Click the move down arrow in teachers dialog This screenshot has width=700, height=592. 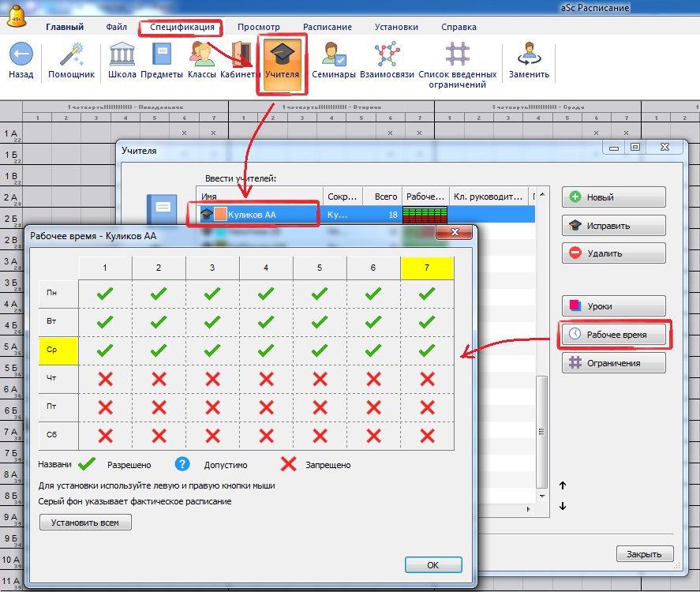coord(563,507)
